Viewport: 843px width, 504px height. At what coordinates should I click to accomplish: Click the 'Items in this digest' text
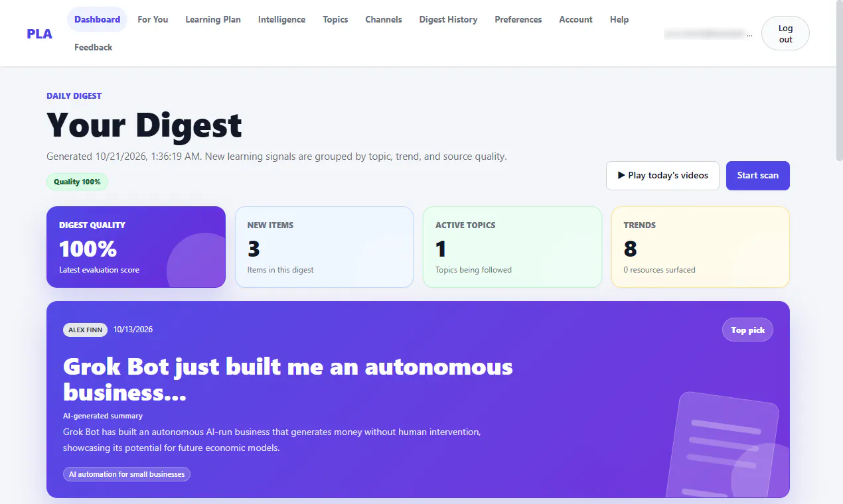pyautogui.click(x=280, y=270)
